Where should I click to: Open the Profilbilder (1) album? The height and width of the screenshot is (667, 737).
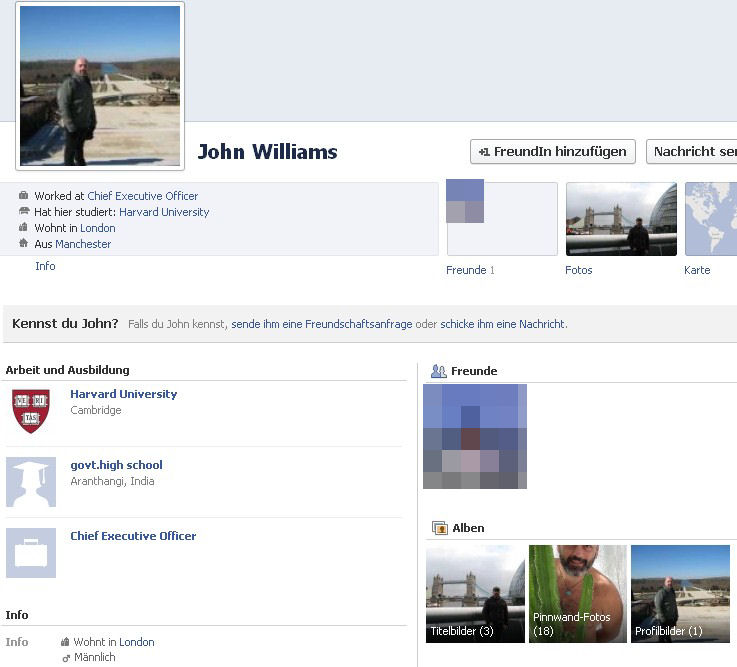click(x=680, y=594)
